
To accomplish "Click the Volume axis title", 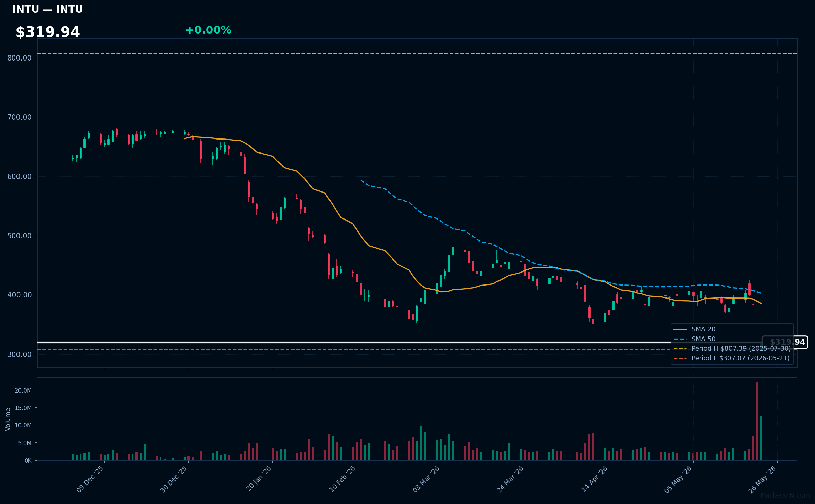I will (x=8, y=419).
